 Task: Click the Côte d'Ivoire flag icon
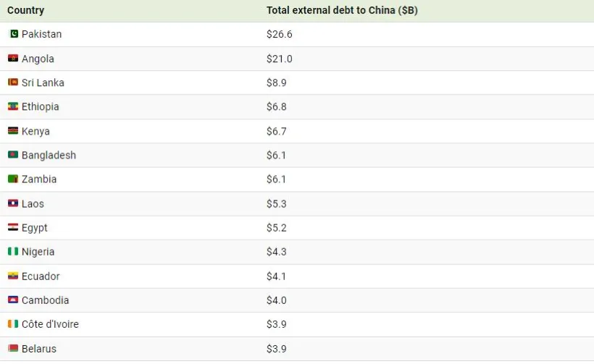click(x=13, y=324)
